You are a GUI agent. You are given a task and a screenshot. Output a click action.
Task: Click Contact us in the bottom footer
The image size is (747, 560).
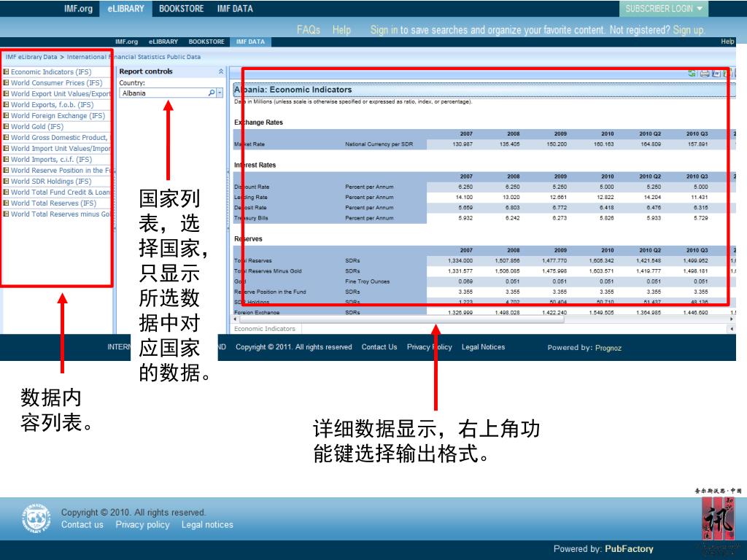pyautogui.click(x=82, y=525)
